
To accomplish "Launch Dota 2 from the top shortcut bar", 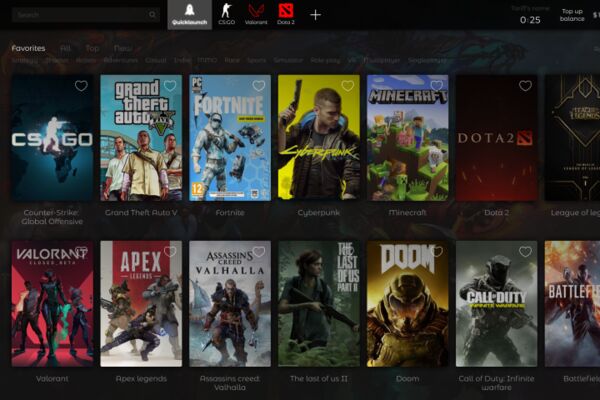I will tap(286, 15).
